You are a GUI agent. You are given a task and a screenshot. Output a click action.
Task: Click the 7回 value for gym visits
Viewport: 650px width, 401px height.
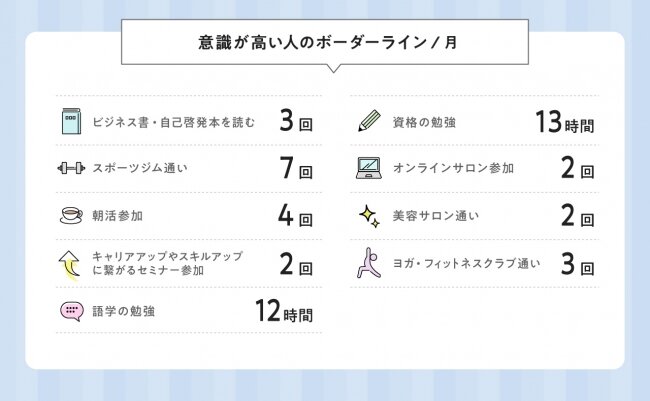pos(296,168)
